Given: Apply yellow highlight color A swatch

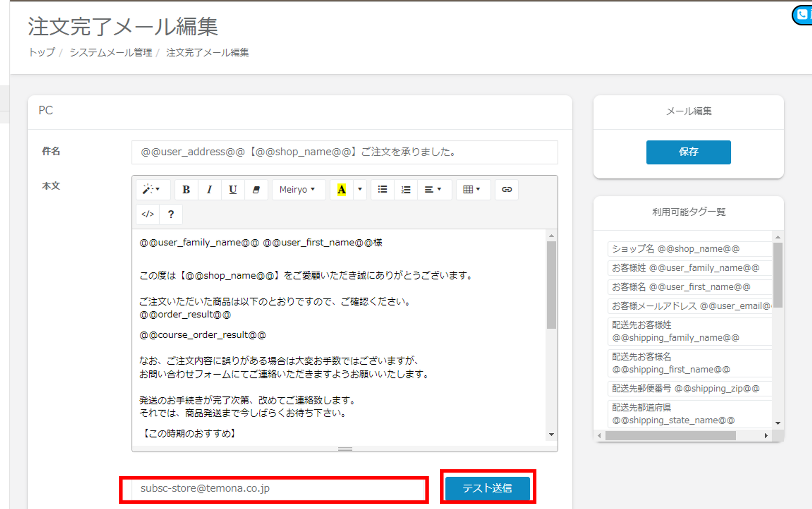Looking at the screenshot, I should tap(341, 189).
